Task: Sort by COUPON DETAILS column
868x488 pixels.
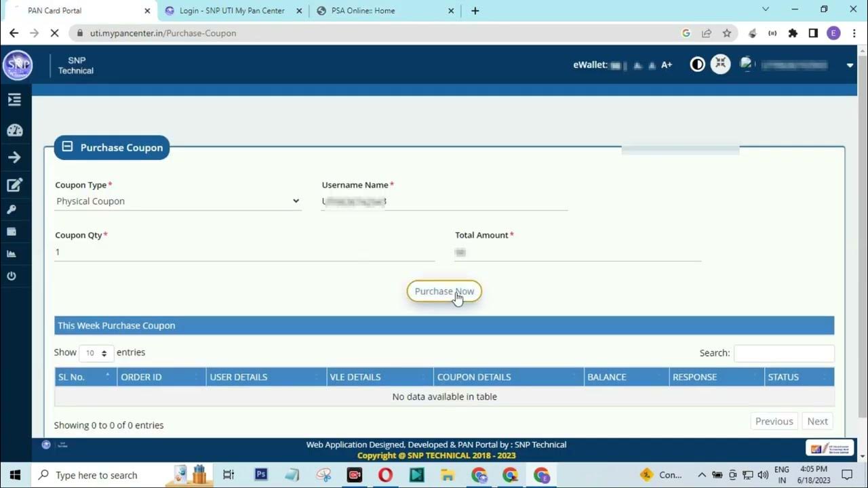Action: click(509, 377)
